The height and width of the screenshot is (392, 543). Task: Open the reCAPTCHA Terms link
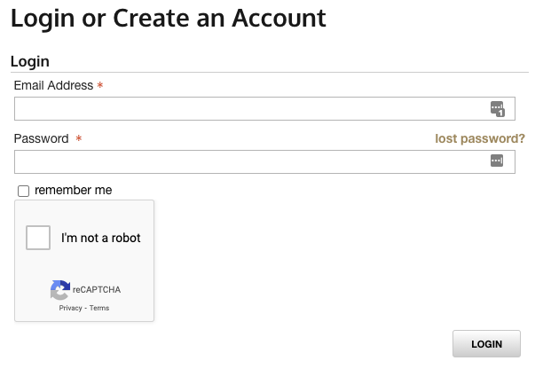(99, 308)
